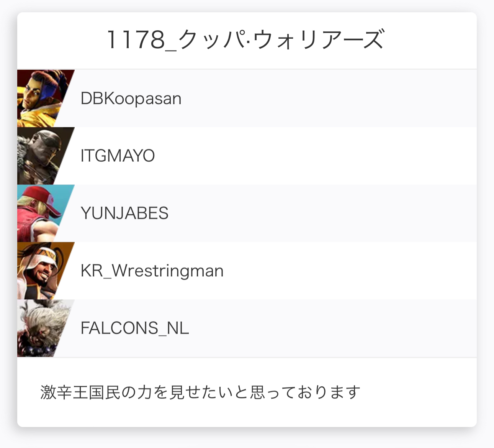
Task: Click the team number 1178 in title
Action: 136,40
